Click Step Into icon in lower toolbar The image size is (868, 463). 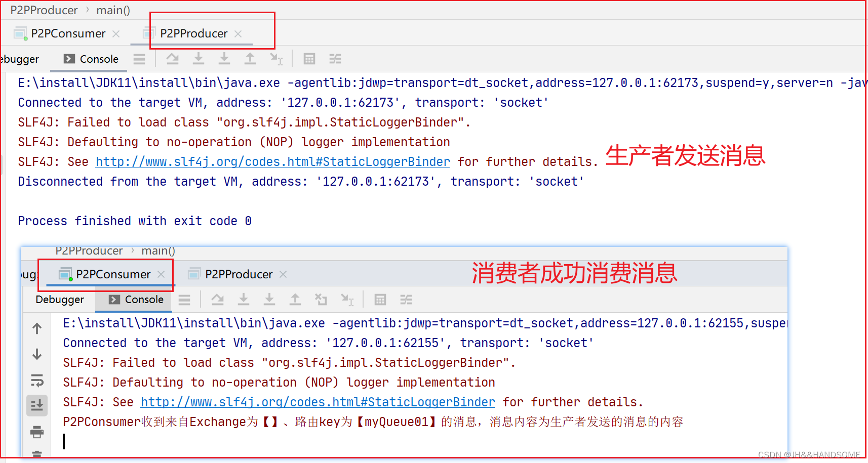click(244, 300)
